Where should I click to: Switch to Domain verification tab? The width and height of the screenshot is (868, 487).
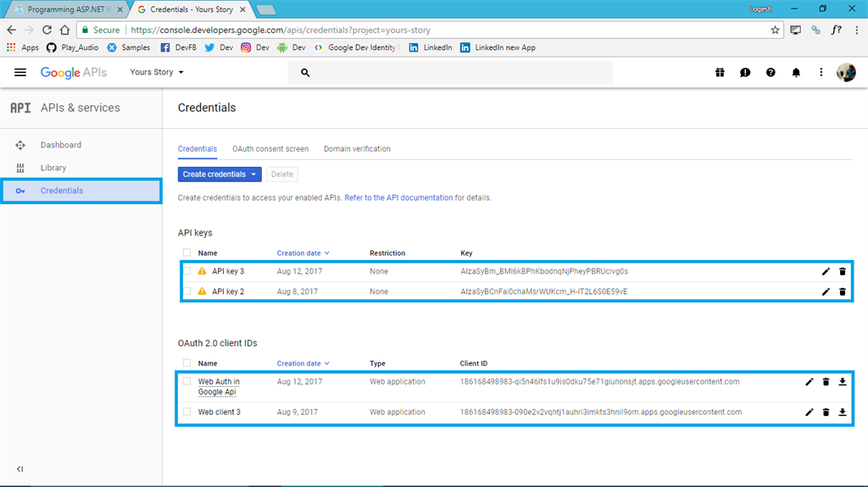coord(357,149)
